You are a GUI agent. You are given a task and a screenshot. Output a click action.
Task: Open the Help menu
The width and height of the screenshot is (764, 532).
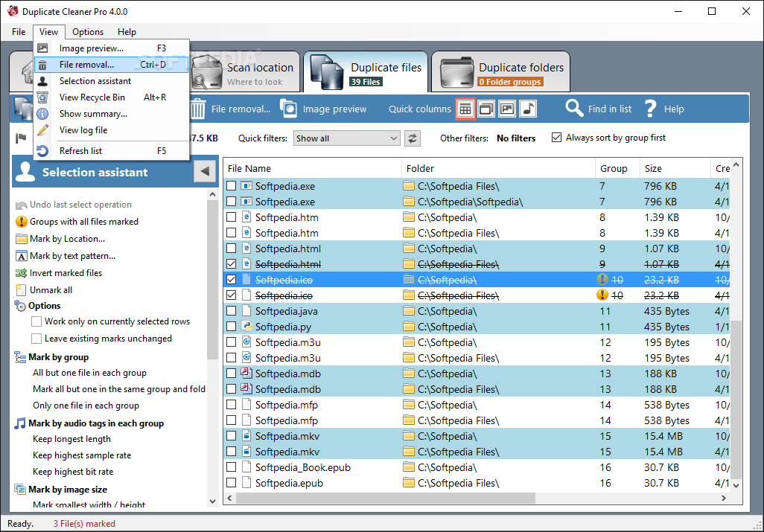[127, 32]
